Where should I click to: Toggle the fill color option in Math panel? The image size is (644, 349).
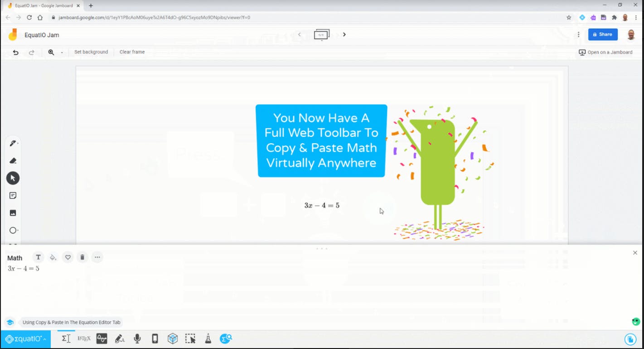click(53, 257)
